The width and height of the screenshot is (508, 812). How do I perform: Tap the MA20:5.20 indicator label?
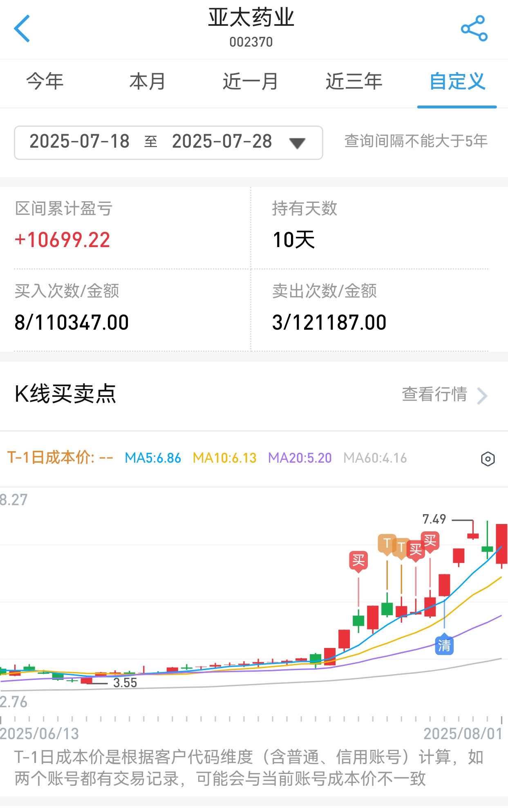point(300,458)
